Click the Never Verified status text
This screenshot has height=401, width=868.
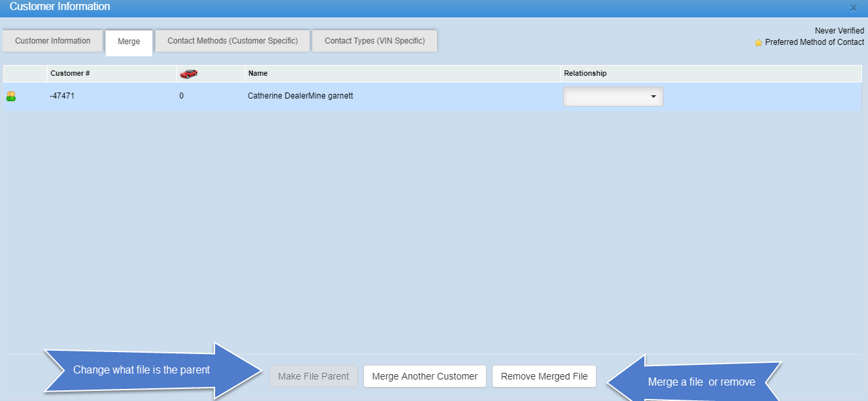(839, 31)
